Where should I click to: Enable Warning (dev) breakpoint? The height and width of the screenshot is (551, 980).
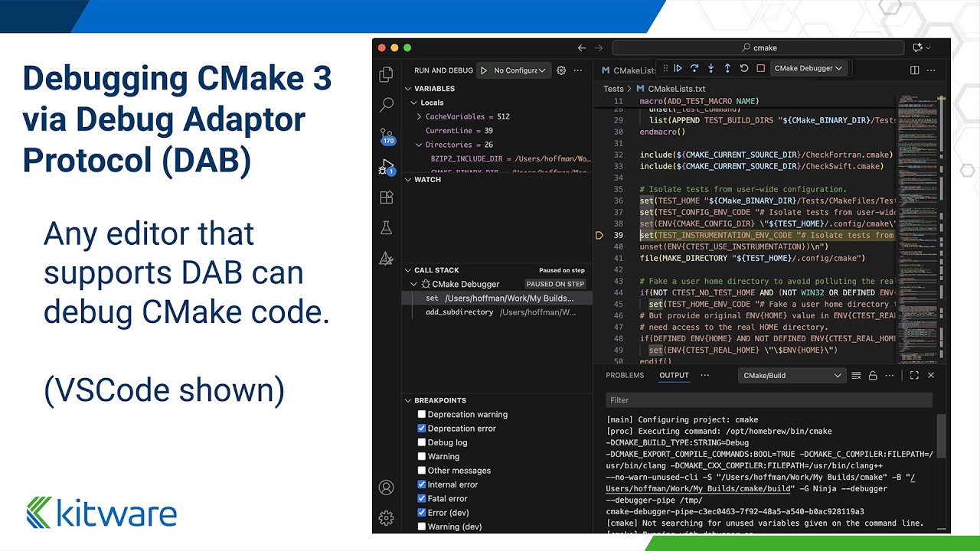tap(421, 527)
